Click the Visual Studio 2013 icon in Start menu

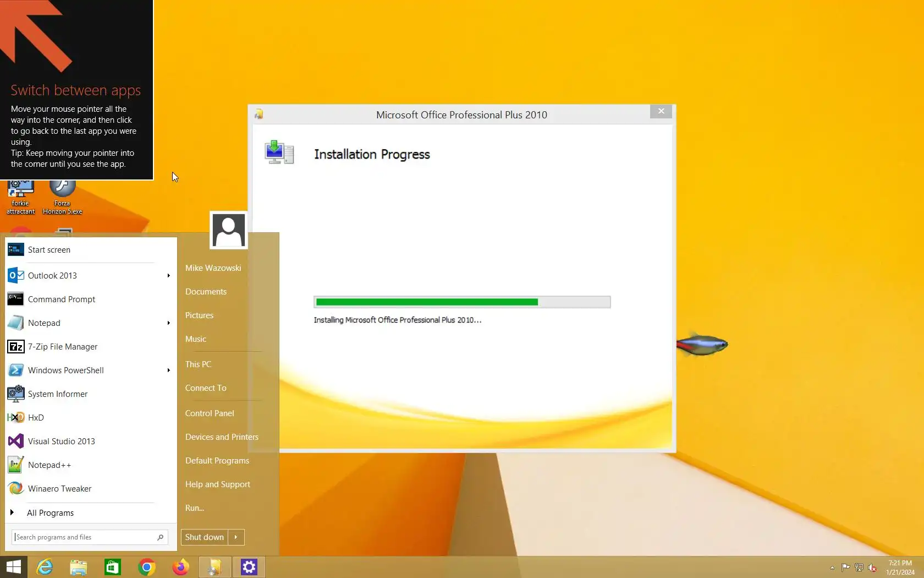pos(15,441)
